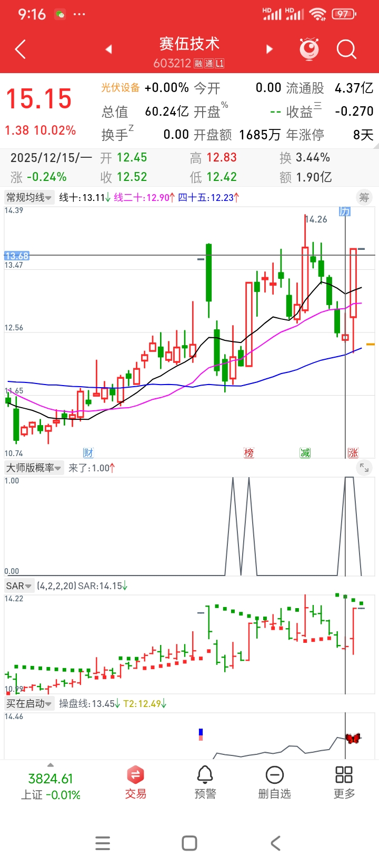The image size is (379, 868).
Task: Tap the robot assistant mascot icon
Action: click(x=309, y=49)
